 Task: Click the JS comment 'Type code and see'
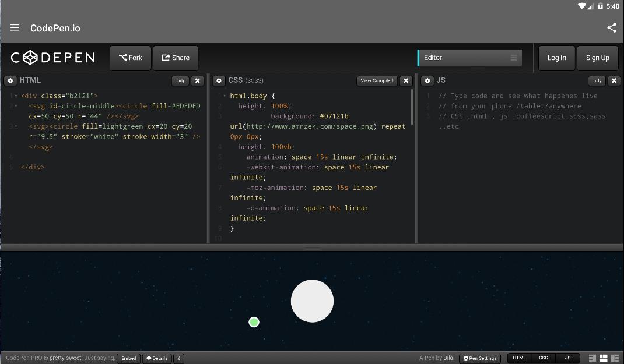pos(485,96)
